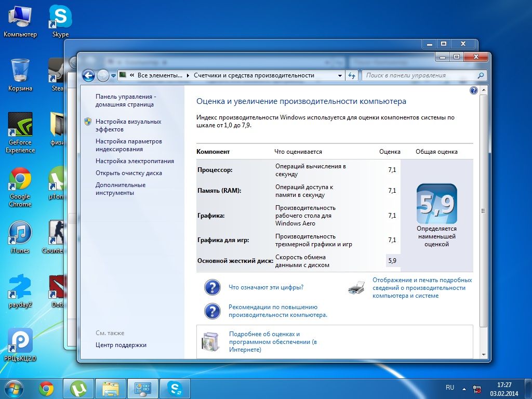Click «Открыть очистку диска»

(129, 172)
